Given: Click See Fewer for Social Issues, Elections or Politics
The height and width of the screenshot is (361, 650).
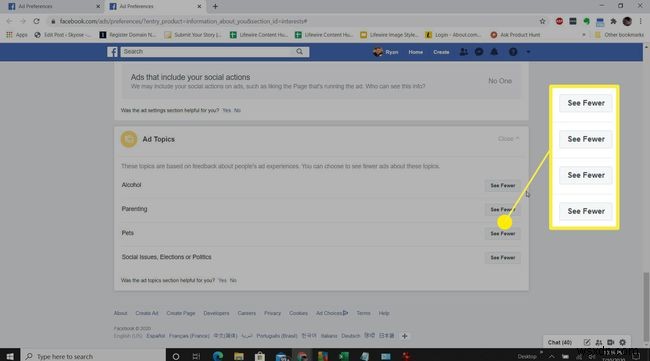Looking at the screenshot, I should (502, 258).
